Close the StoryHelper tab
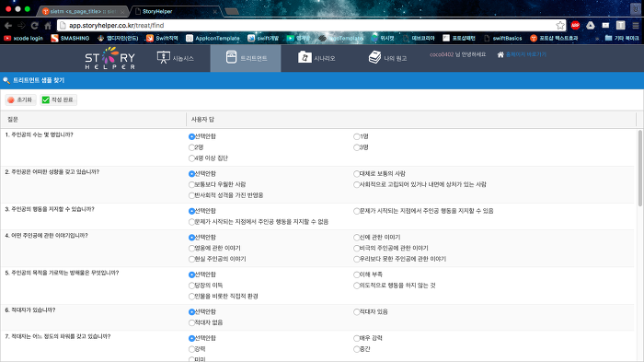The width and height of the screenshot is (644, 362). [214, 12]
